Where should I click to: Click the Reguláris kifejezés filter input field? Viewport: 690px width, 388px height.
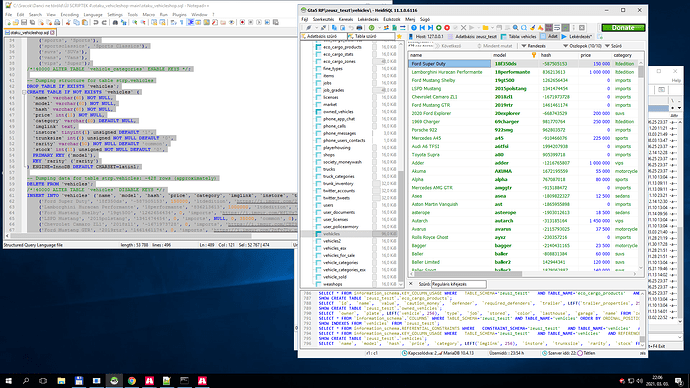(459, 284)
